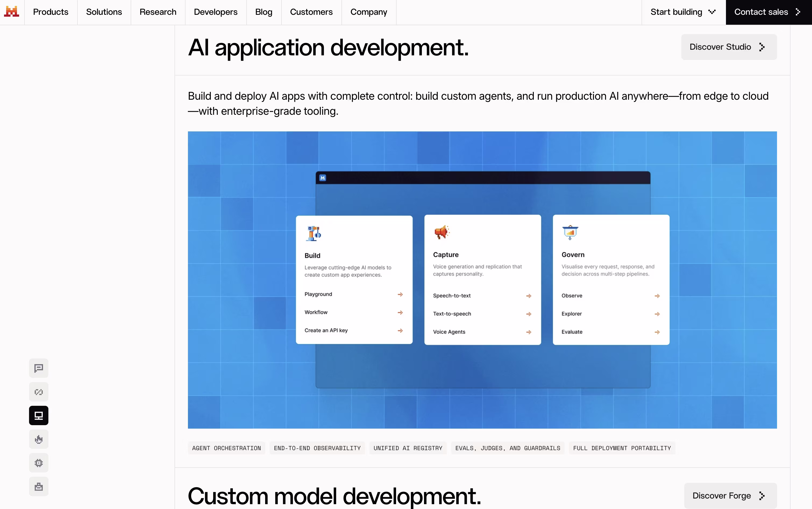812x509 pixels.
Task: Go to the Blog page
Action: point(264,12)
